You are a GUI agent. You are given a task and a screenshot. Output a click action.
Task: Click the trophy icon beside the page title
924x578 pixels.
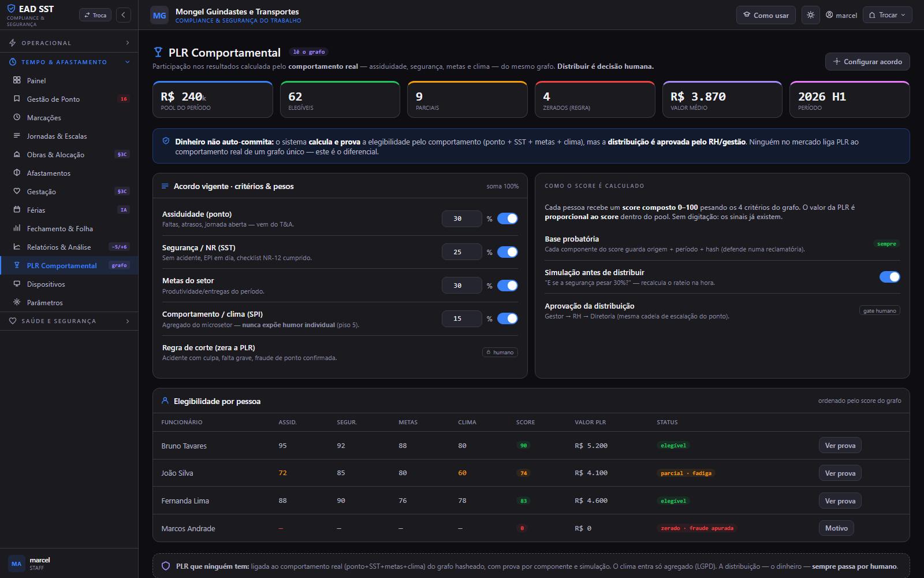[158, 52]
